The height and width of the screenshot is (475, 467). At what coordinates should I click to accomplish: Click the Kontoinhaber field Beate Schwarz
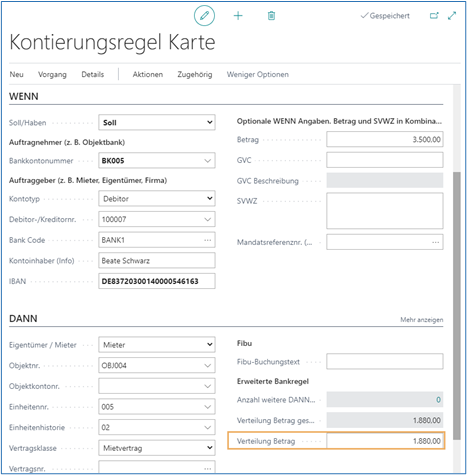pos(157,261)
